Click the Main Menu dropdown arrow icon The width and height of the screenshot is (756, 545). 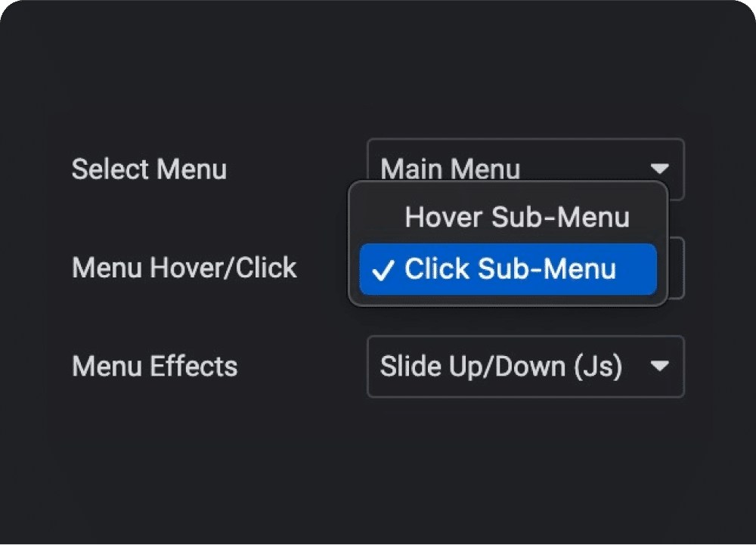(659, 169)
